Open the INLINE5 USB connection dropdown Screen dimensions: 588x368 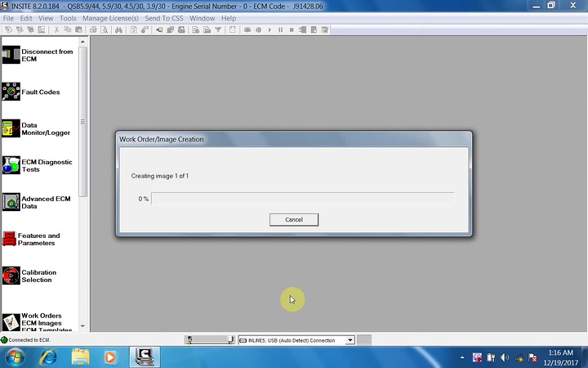350,340
